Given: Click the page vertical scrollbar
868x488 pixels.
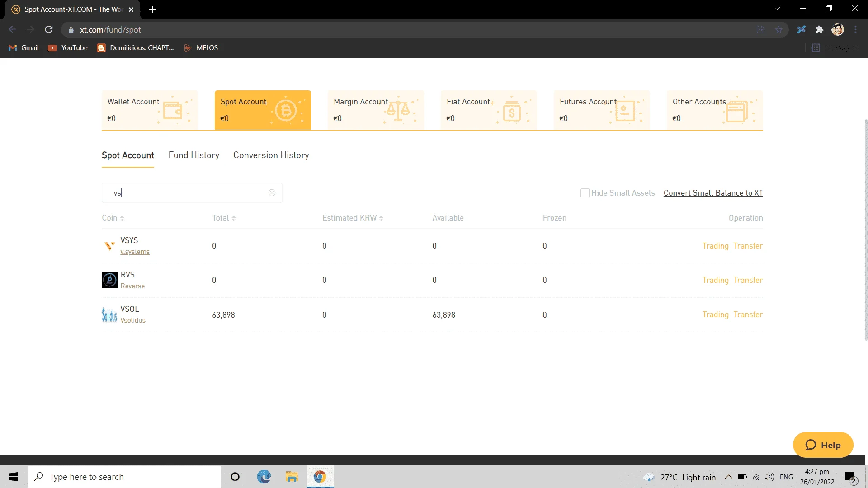Looking at the screenshot, I should pos(866,230).
